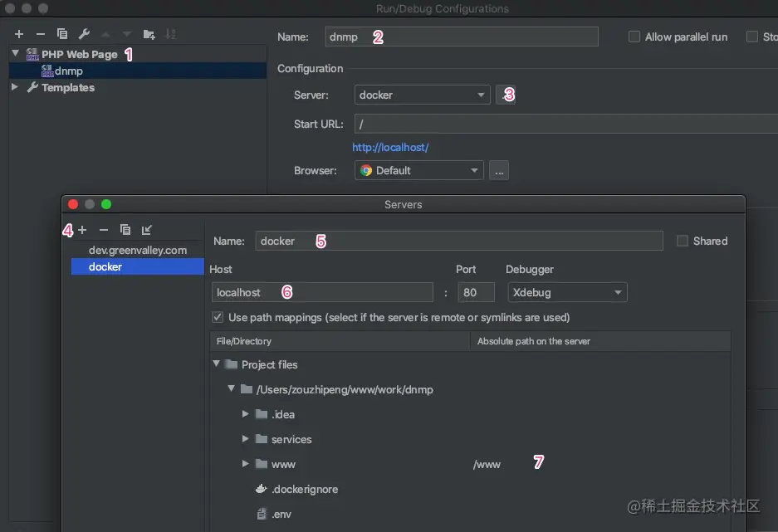
Task: Sort configurations alphabetically icon
Action: tap(170, 34)
